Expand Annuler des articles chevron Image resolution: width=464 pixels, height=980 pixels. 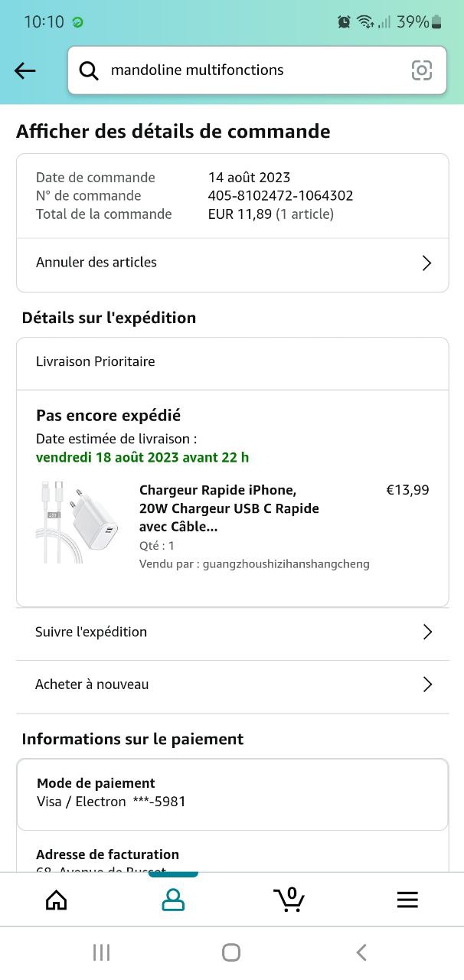point(426,263)
